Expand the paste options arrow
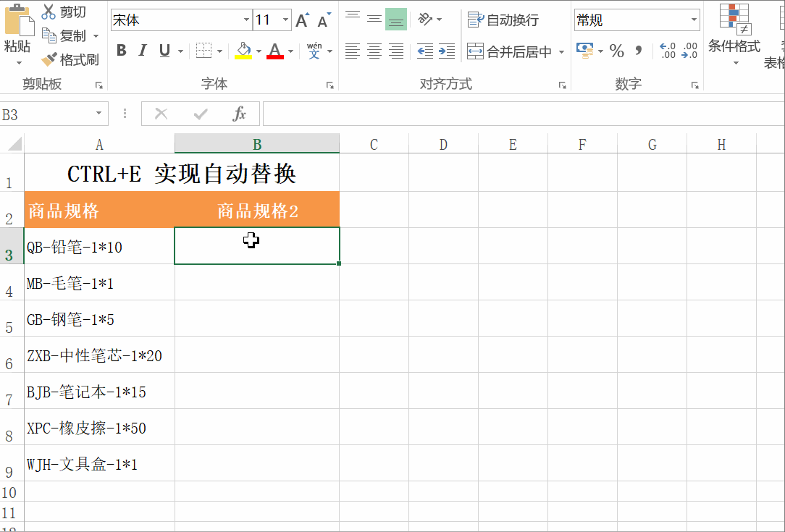Viewport: 785px width, 532px height. [x=19, y=63]
